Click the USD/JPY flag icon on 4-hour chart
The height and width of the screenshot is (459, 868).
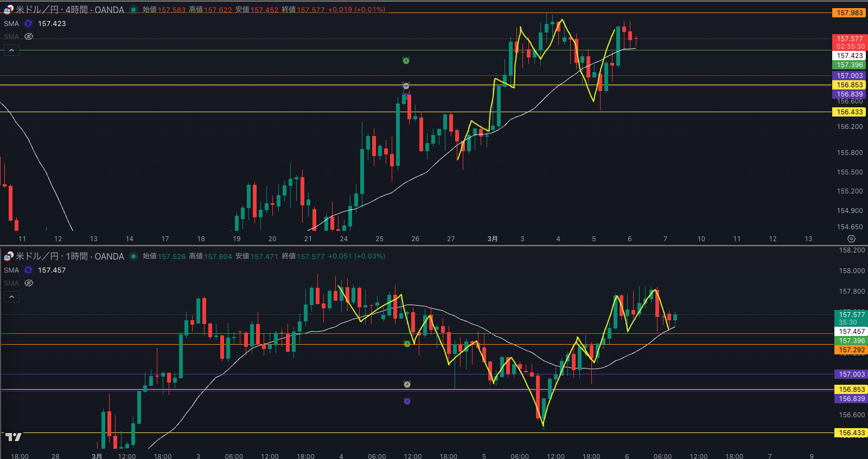point(9,10)
